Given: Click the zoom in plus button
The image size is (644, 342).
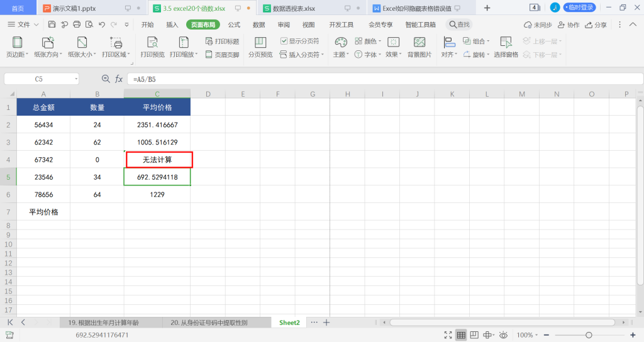Looking at the screenshot, I should tap(633, 335).
